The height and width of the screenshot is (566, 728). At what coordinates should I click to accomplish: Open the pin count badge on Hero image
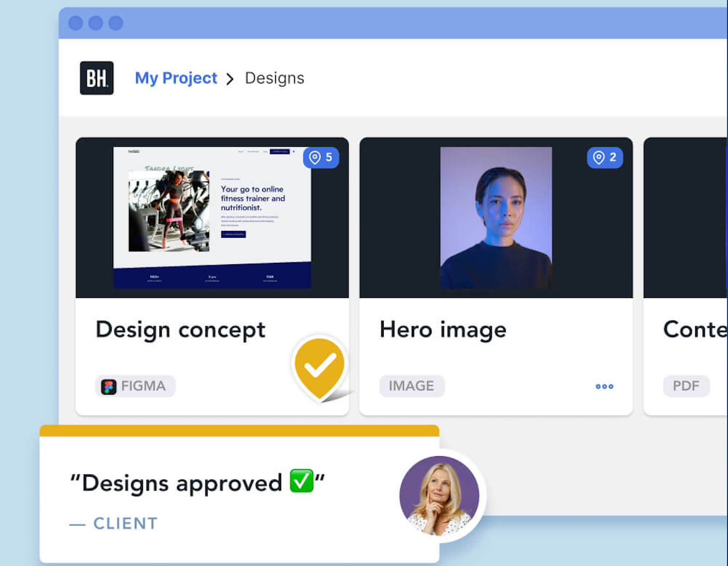click(x=605, y=157)
